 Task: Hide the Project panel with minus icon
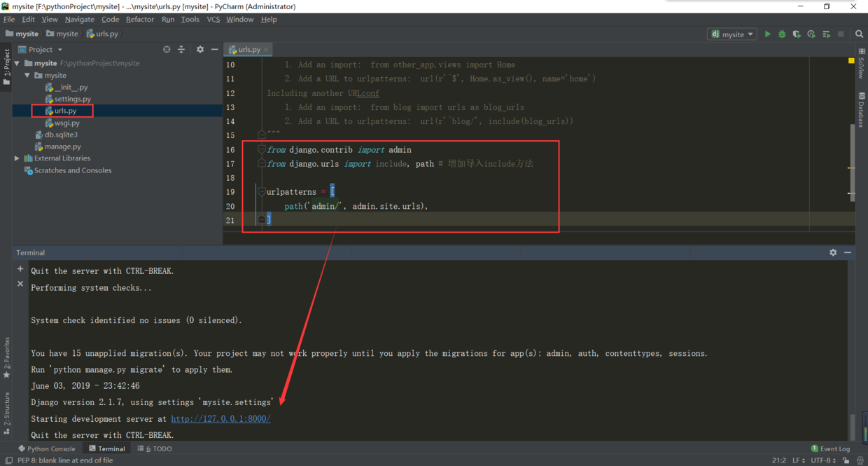tap(215, 50)
